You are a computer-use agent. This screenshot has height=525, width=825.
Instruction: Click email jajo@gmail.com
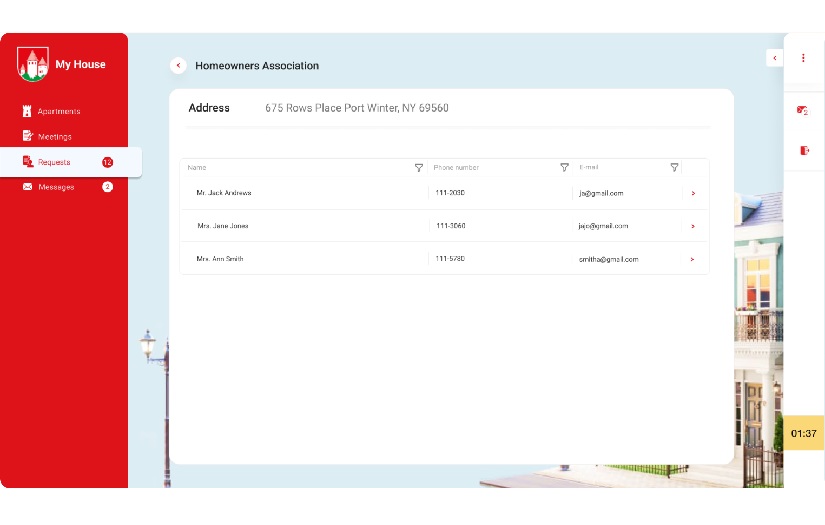[x=603, y=226]
